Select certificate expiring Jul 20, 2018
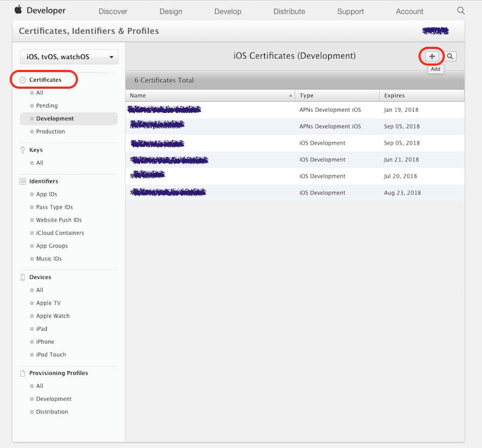Screen dimensions: 482x448 click(295, 176)
